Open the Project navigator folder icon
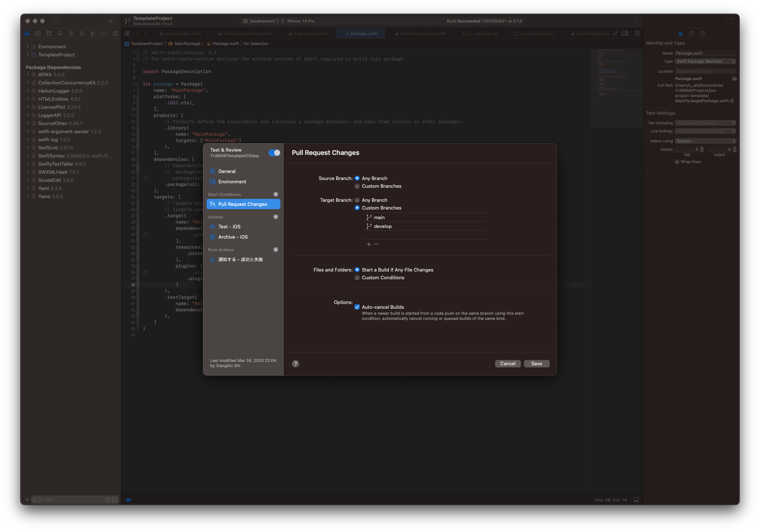 click(27, 33)
